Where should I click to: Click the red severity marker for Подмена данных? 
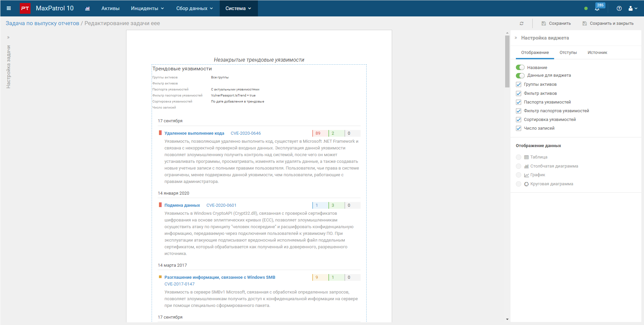[160, 205]
